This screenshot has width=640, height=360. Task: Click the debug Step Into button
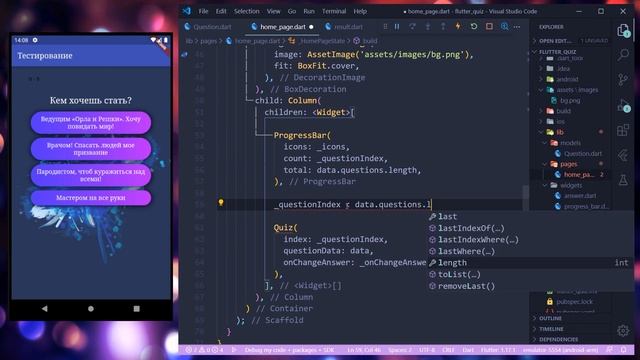(427, 27)
